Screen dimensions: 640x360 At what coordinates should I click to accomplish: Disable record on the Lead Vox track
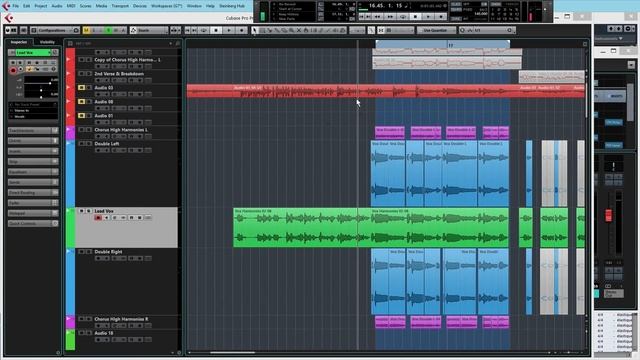click(x=98, y=218)
